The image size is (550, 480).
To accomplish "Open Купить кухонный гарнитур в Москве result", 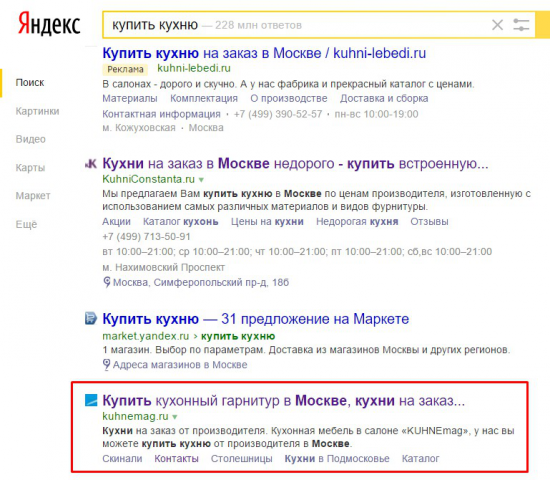I will (x=283, y=400).
